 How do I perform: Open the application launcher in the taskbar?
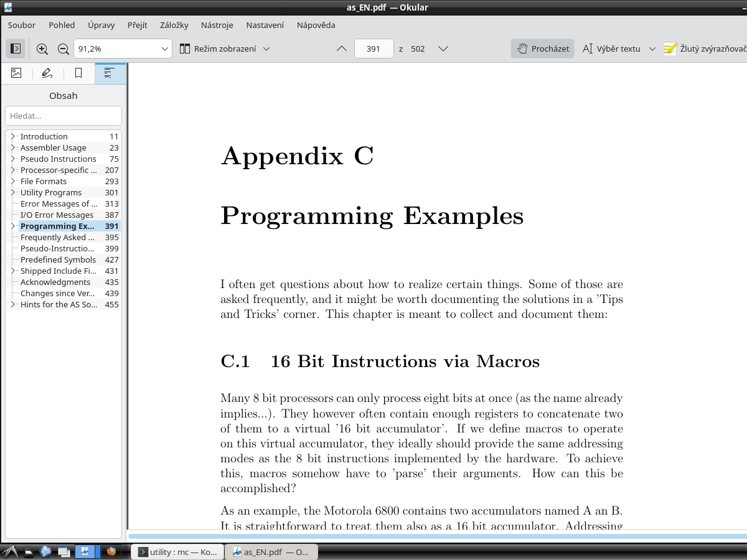[10, 551]
